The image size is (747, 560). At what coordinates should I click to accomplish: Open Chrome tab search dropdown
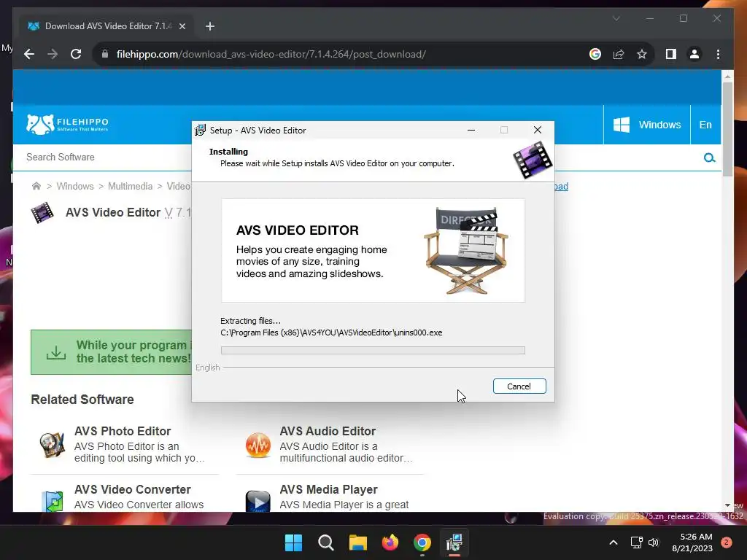[616, 18]
